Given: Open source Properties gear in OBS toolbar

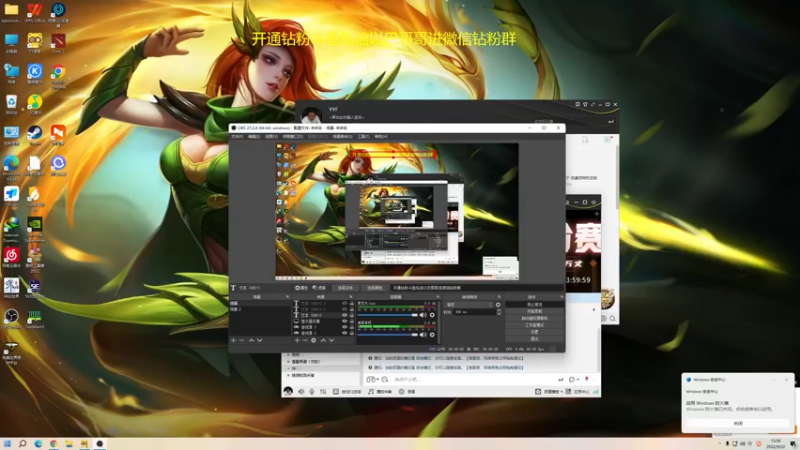Looking at the screenshot, I should (301, 288).
